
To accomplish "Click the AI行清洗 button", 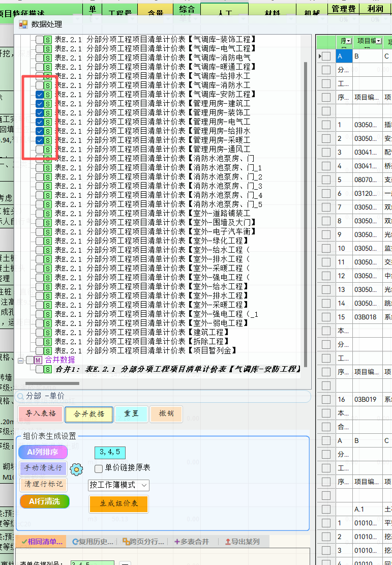I will point(45,501).
